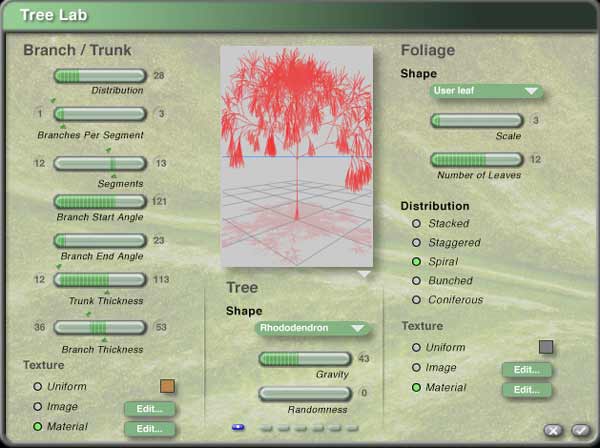Click the green arrow above Branch Thickness slider

click(88, 314)
